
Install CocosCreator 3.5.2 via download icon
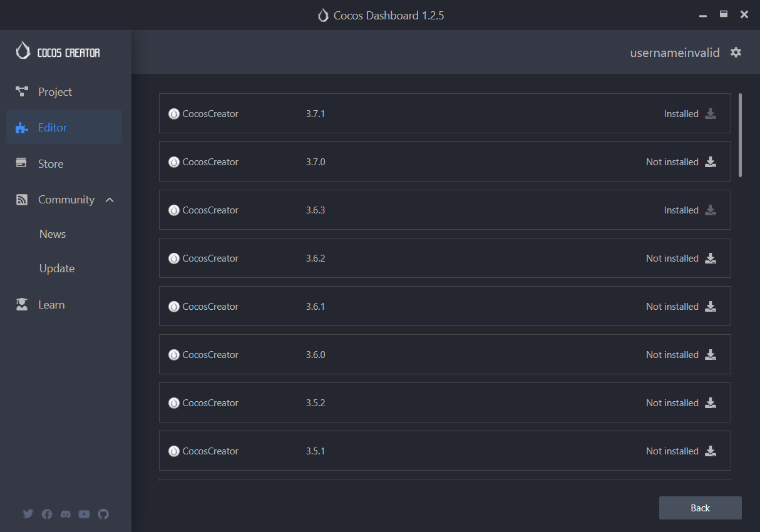tap(710, 403)
